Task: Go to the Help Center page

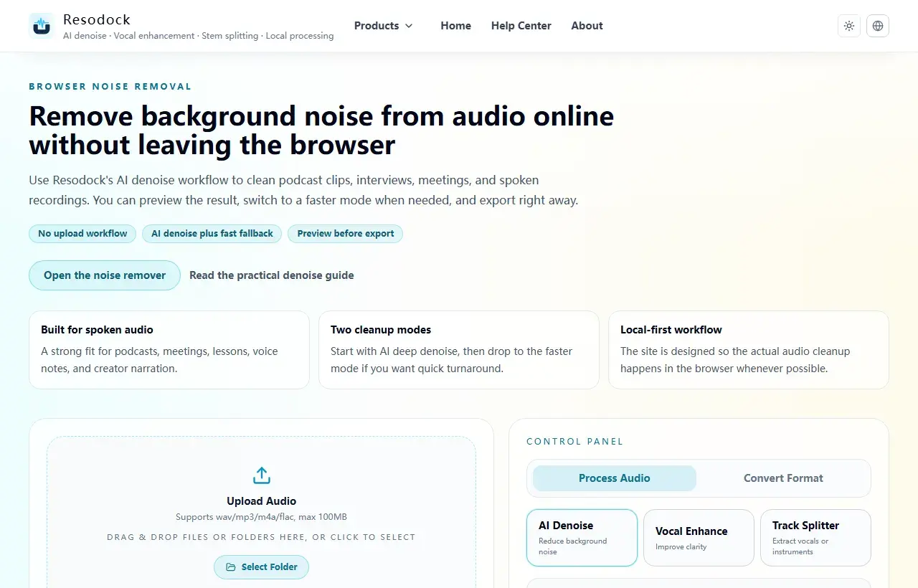Action: point(521,26)
